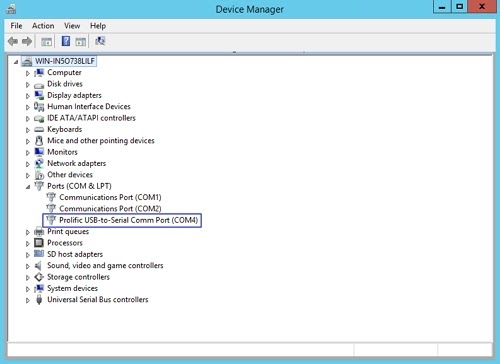
Task: Click the COM2 port device icon
Action: coord(51,209)
